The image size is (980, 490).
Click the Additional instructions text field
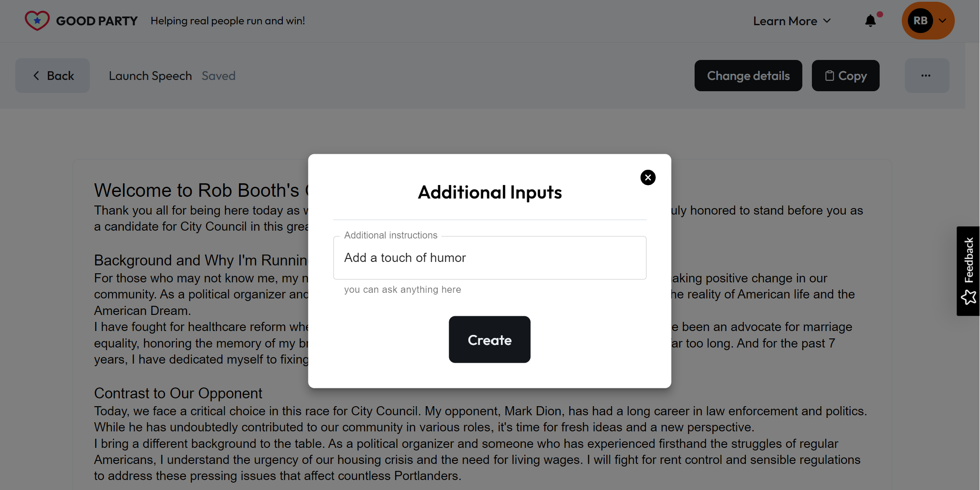point(490,258)
